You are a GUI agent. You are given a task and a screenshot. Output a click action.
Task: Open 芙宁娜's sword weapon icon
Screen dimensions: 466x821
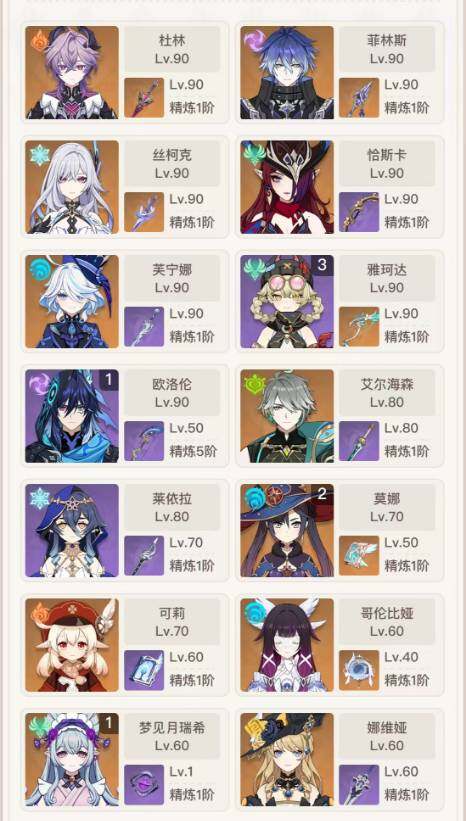144,327
